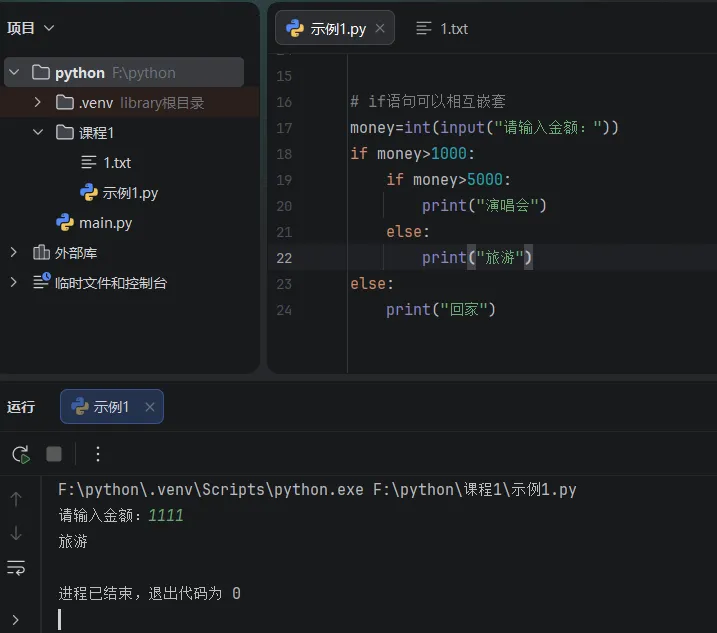Click the 运行 panel label

(21, 407)
